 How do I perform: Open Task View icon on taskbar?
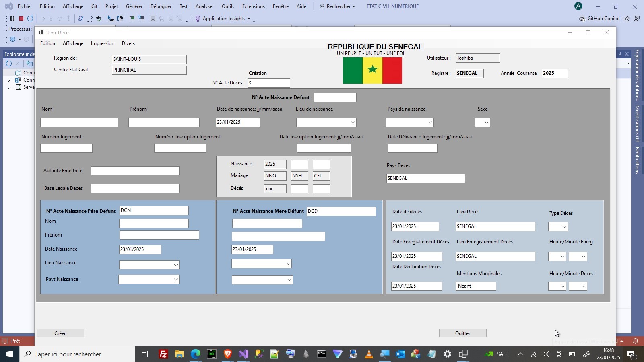144,354
